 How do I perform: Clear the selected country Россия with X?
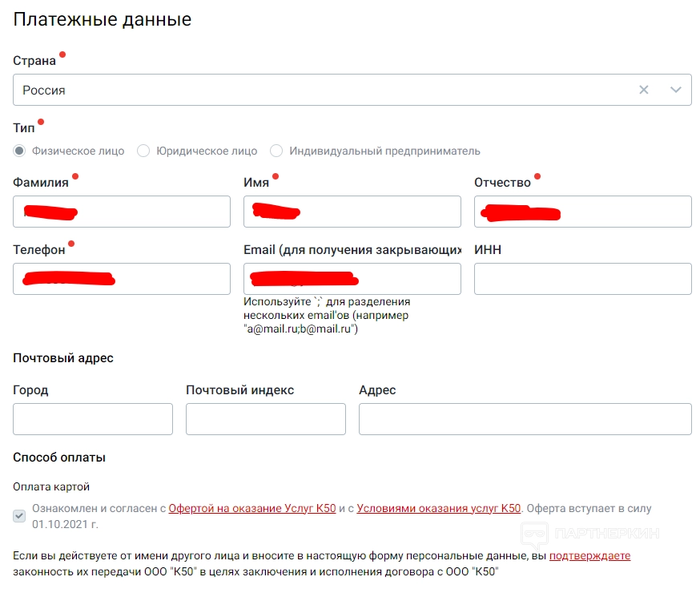(x=644, y=90)
